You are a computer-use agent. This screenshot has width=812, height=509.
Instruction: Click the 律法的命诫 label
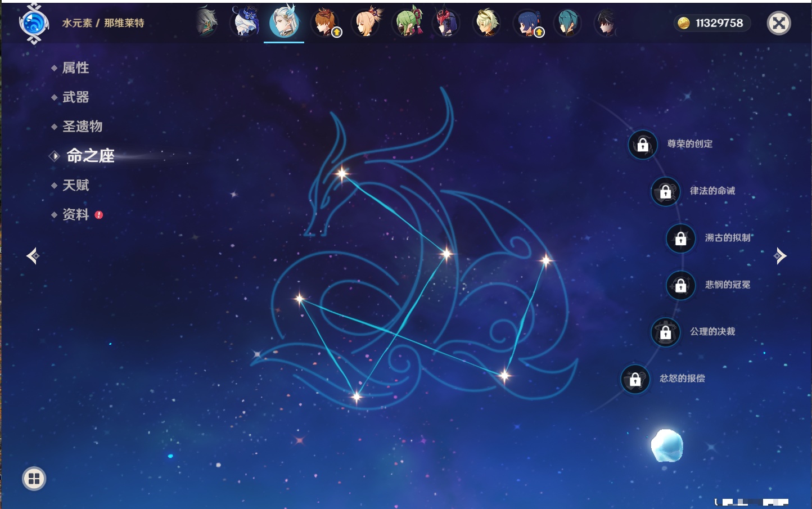pos(712,191)
